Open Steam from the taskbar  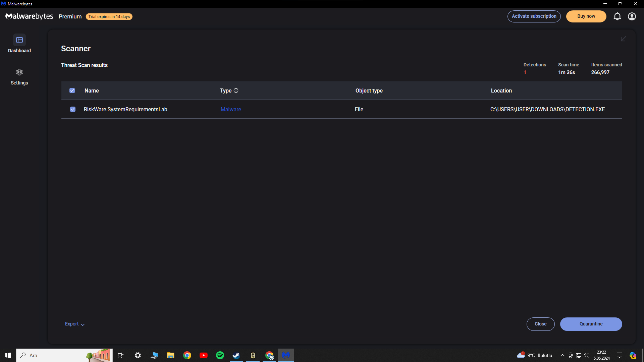236,355
